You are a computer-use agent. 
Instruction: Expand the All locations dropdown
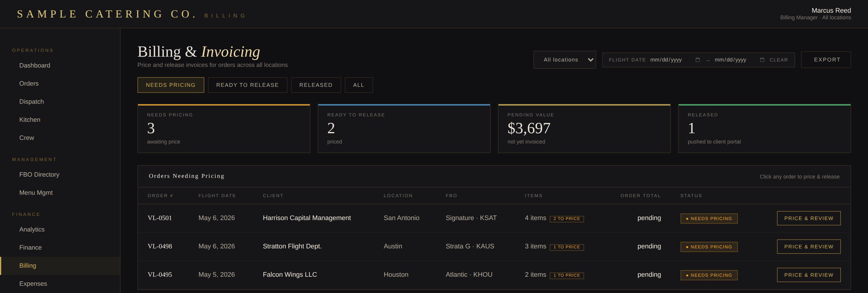pos(565,60)
